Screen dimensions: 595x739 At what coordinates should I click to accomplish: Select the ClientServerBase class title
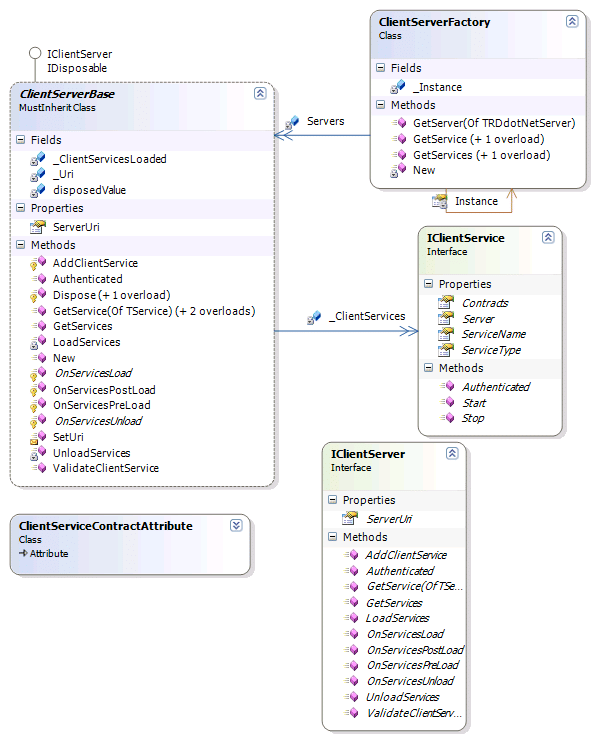(67, 94)
